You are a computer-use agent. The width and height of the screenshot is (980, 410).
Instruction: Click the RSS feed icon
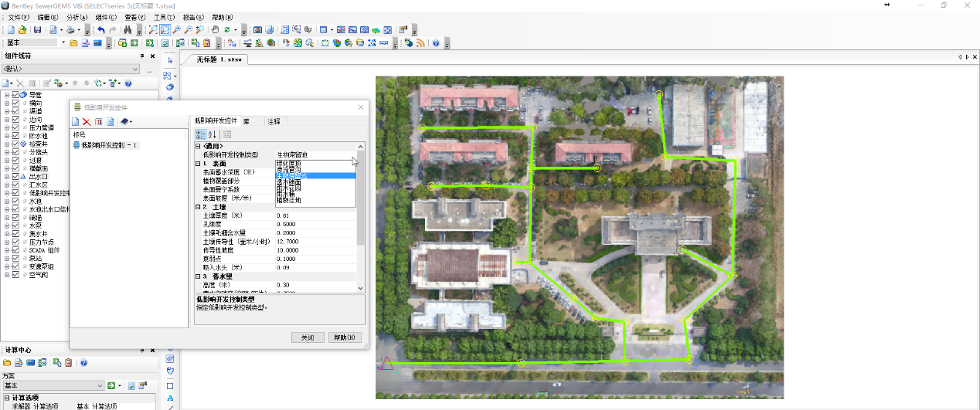(420, 43)
